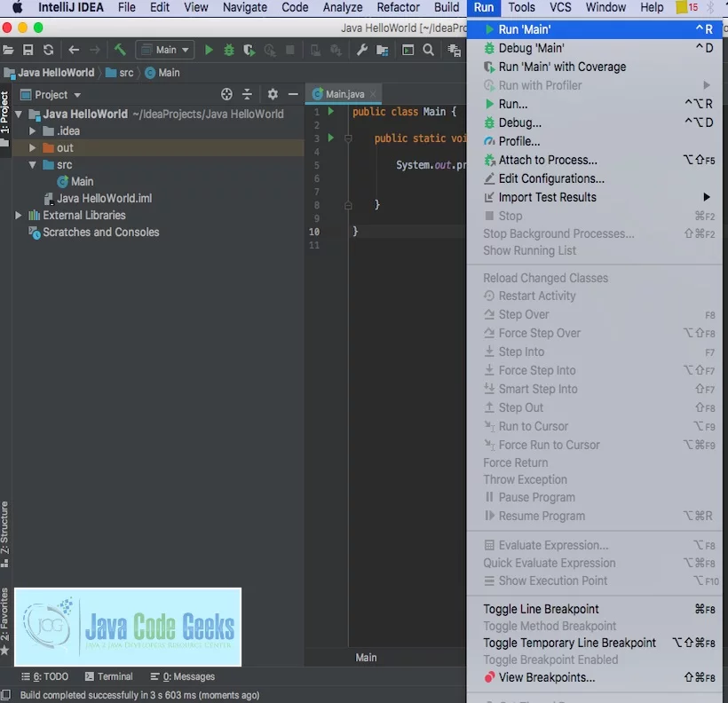Expand the out folder
Image resolution: width=728 pixels, height=703 pixels.
point(32,147)
